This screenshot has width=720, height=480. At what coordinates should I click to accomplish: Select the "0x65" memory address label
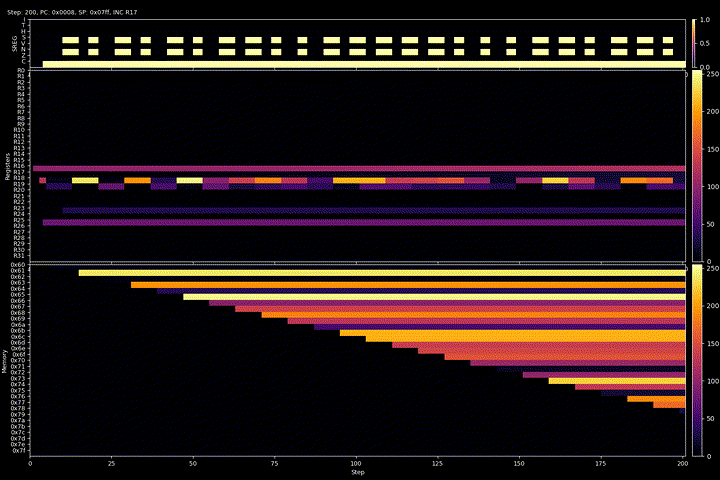pyautogui.click(x=18, y=294)
